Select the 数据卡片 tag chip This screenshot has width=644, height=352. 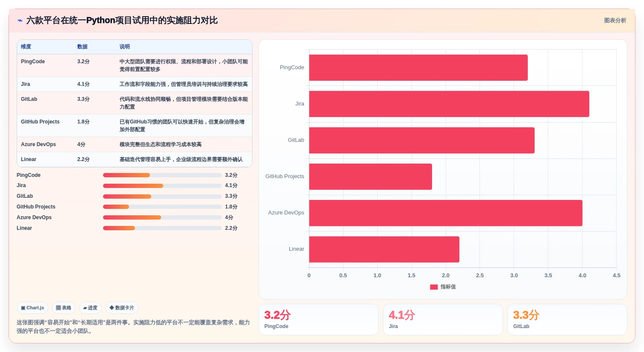pos(122,308)
